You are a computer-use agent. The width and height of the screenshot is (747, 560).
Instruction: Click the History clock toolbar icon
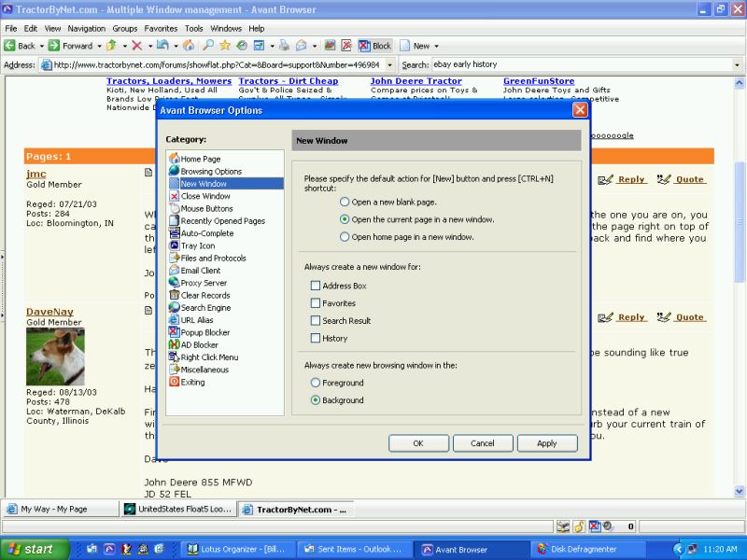pyautogui.click(x=242, y=46)
